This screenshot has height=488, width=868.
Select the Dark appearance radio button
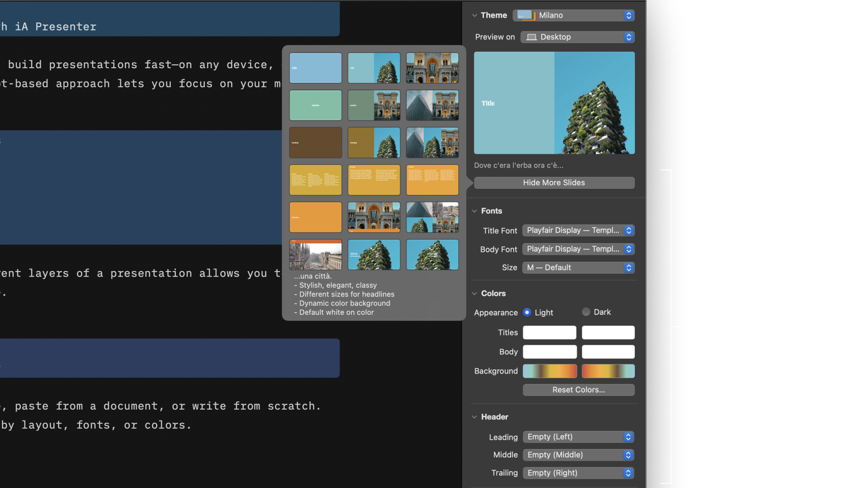586,312
